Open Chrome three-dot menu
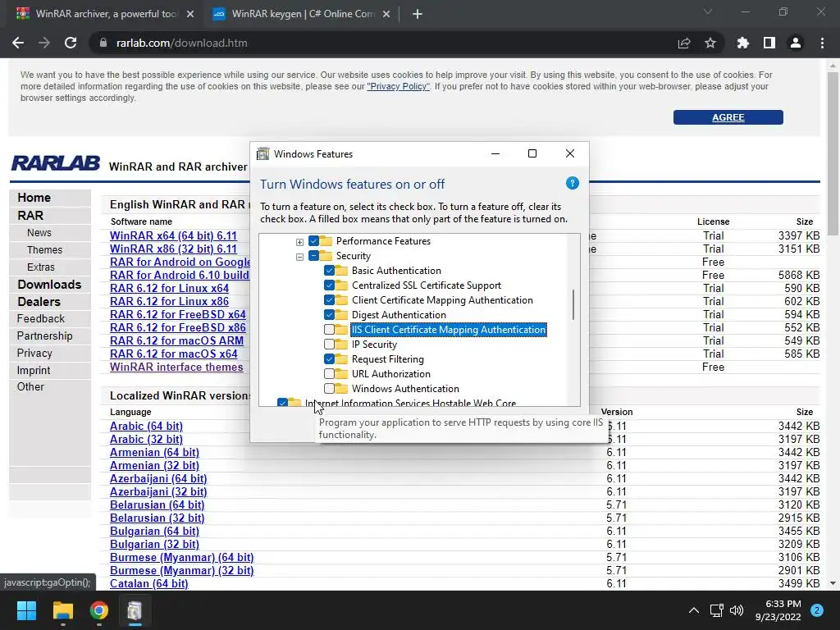The width and height of the screenshot is (840, 630). coord(822,43)
